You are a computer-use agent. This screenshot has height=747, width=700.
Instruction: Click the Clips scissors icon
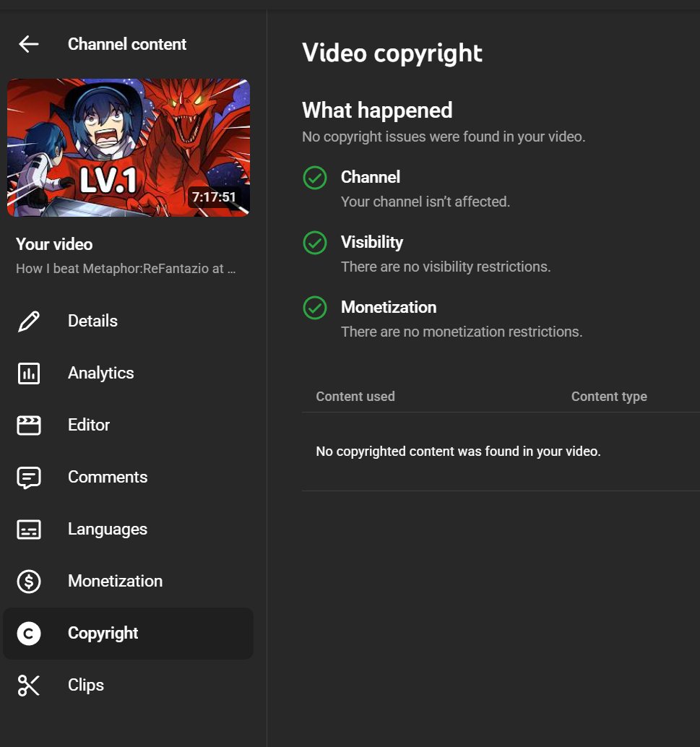click(x=29, y=686)
